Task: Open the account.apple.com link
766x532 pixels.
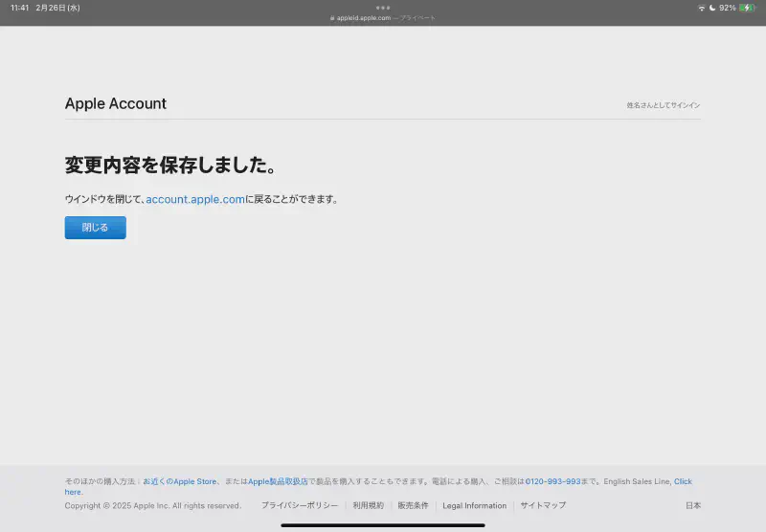Action: tap(195, 199)
